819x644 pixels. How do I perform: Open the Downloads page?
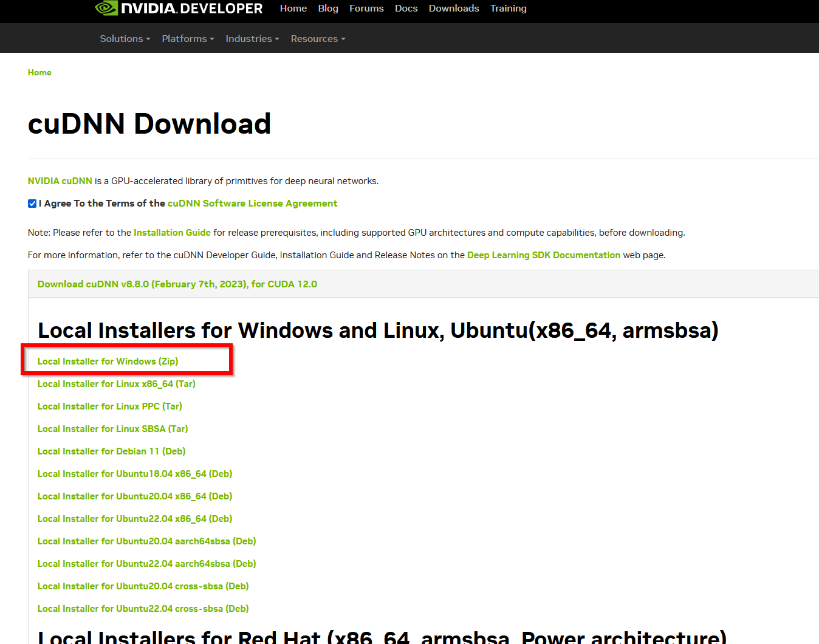tap(454, 9)
